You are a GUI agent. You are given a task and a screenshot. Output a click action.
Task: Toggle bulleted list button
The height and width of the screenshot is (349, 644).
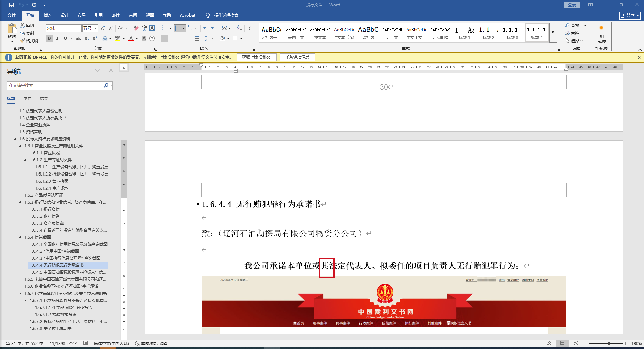pyautogui.click(x=164, y=28)
